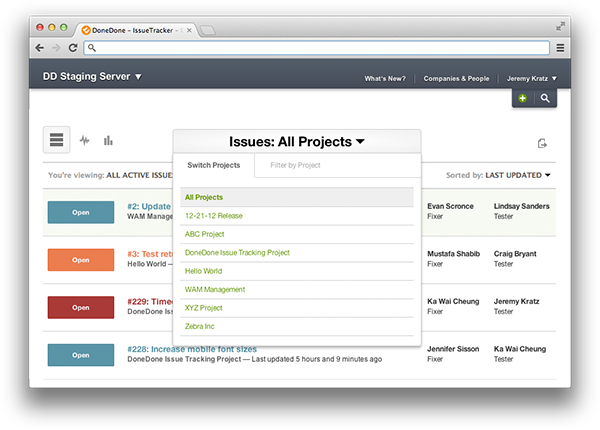Click the export issues icon
This screenshot has width=600, height=430.
(542, 143)
